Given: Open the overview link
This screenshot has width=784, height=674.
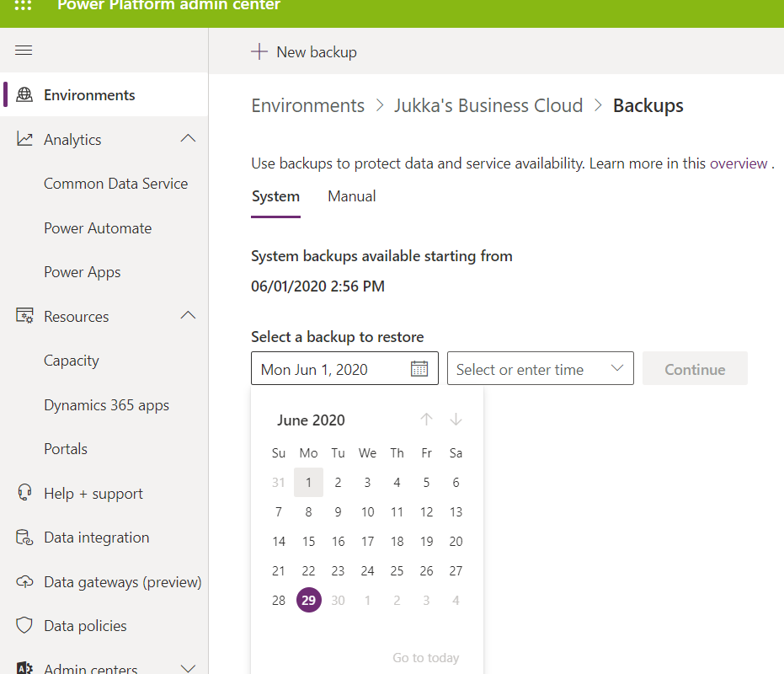Looking at the screenshot, I should point(739,163).
